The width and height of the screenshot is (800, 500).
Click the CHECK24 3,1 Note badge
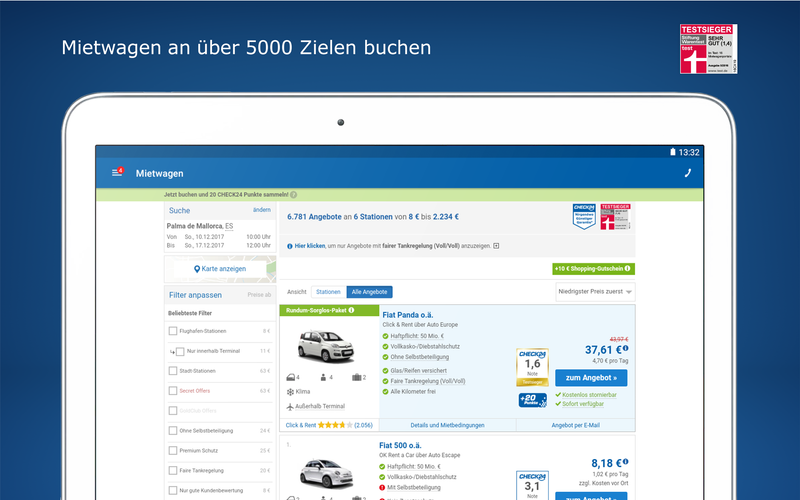[532, 485]
